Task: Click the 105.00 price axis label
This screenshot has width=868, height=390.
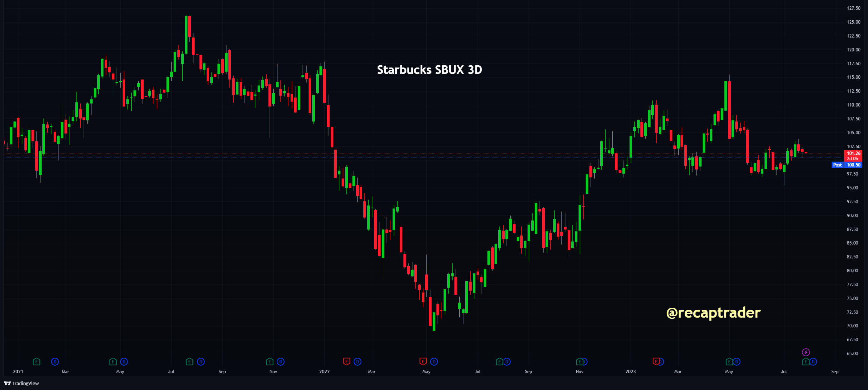Action: [x=853, y=133]
